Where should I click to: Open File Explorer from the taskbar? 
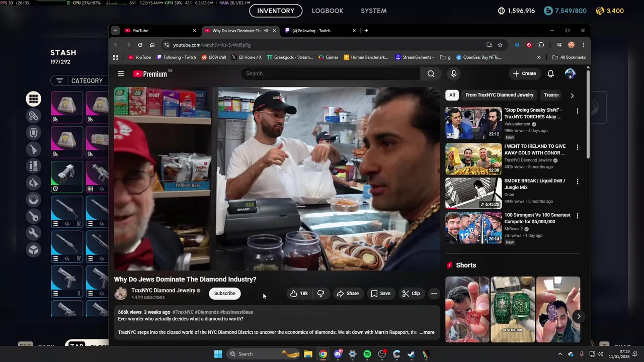pyautogui.click(x=308, y=354)
